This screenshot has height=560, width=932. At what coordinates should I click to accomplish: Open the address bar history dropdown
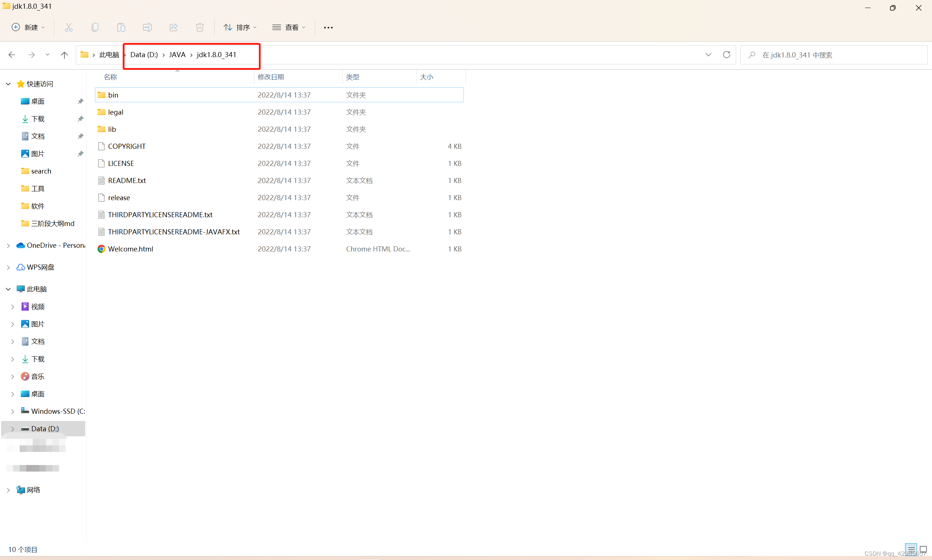[x=708, y=55]
